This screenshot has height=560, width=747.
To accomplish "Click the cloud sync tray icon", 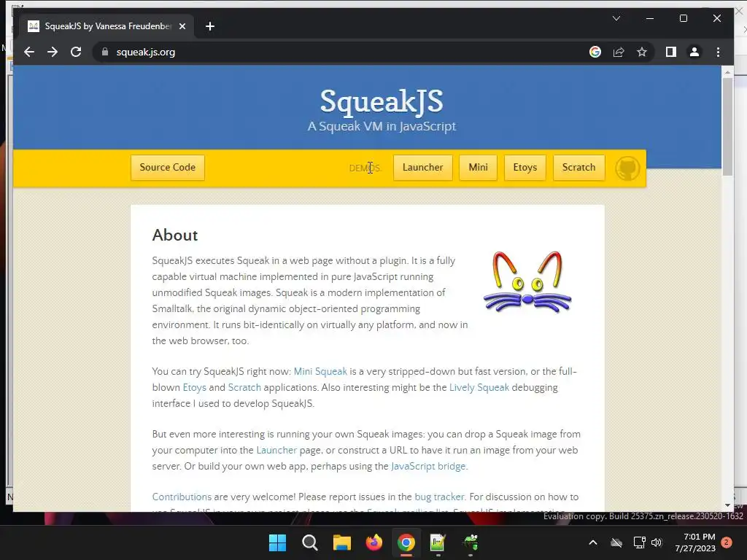I will tap(616, 542).
